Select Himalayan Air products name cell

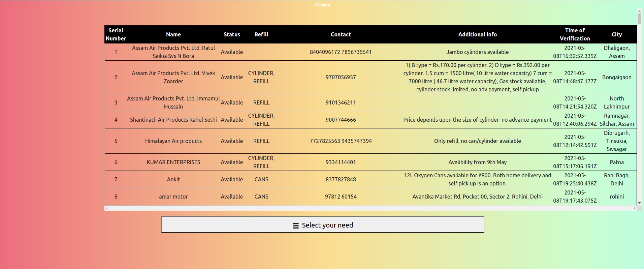click(x=173, y=141)
